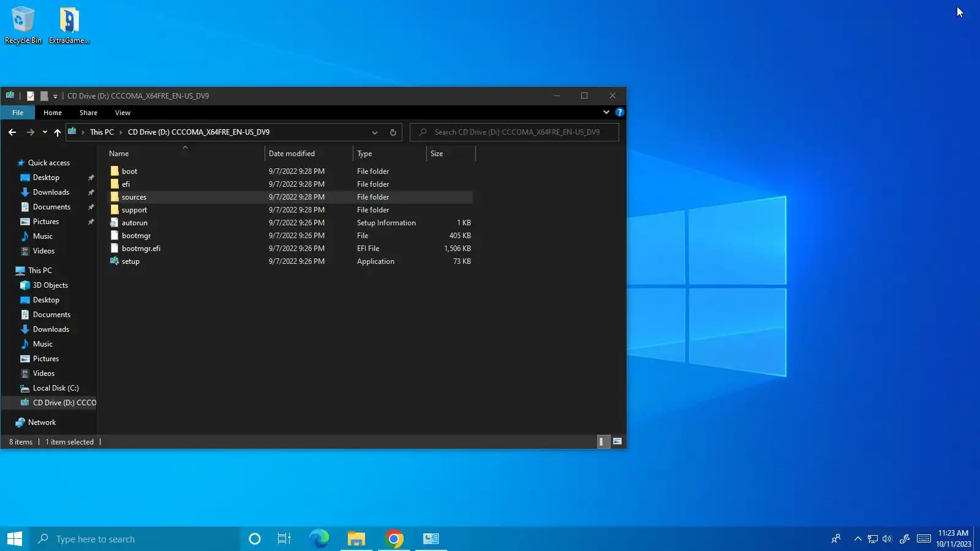
Task: Switch to large thumbnails view in status bar
Action: [617, 441]
